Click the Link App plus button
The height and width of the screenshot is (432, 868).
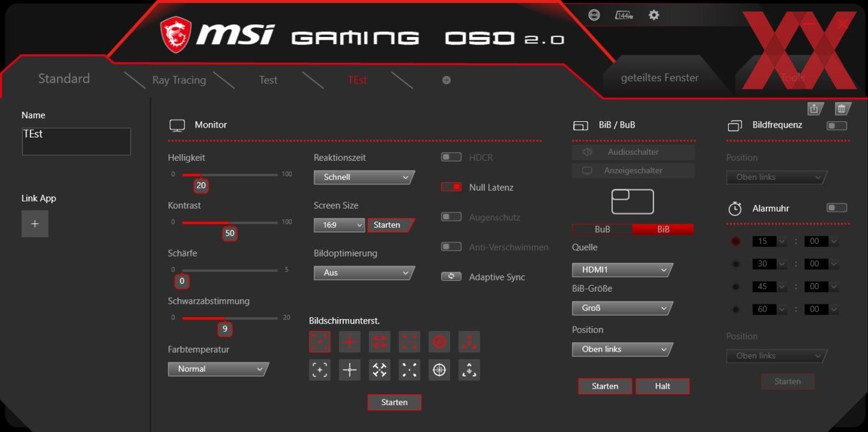coord(35,224)
